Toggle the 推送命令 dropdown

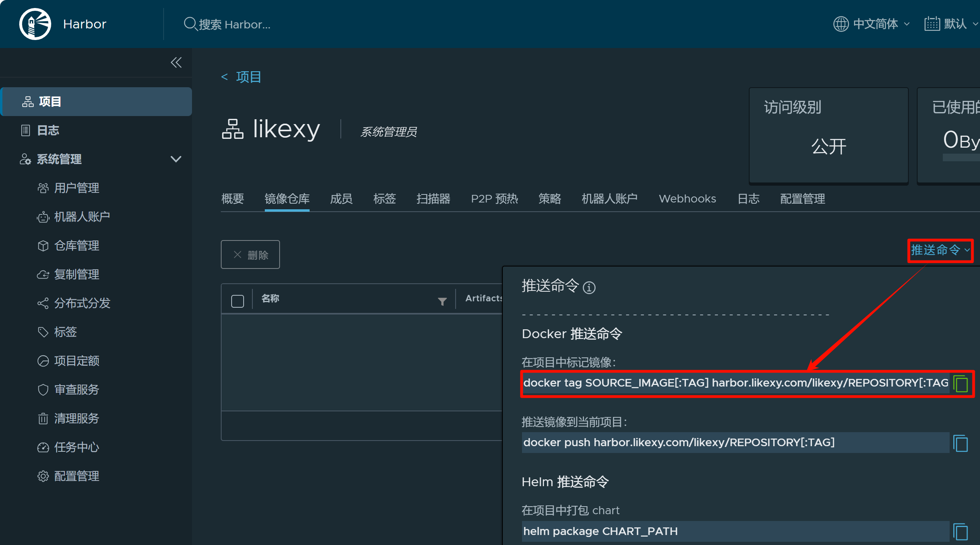coord(940,250)
